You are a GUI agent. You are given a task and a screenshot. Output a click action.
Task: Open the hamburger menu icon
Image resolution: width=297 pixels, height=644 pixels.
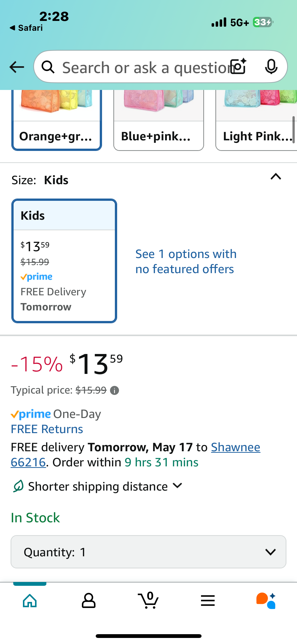tap(208, 601)
